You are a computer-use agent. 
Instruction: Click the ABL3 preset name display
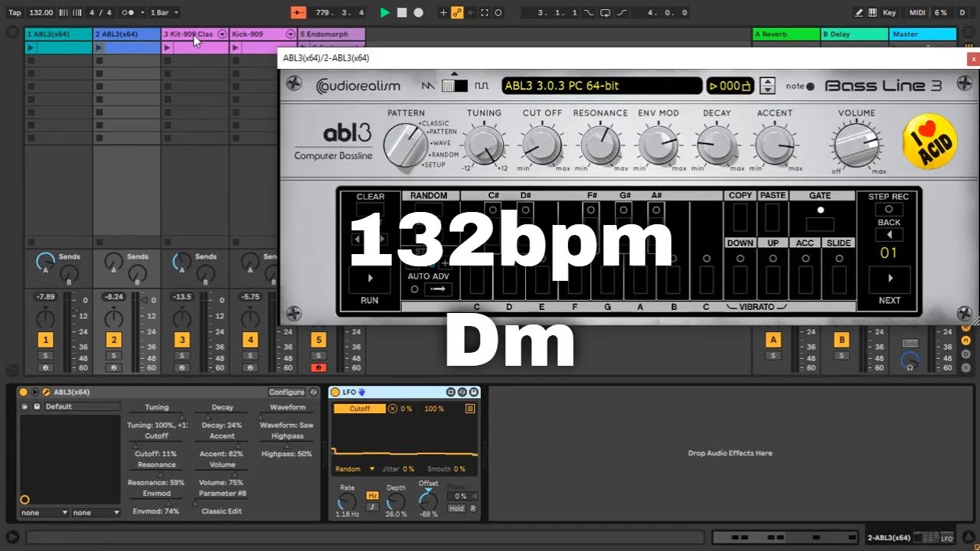(601, 86)
